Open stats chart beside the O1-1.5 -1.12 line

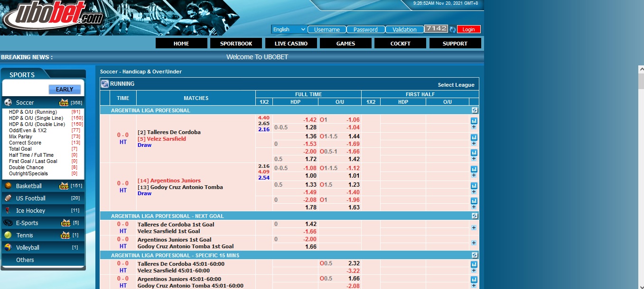coord(474,169)
